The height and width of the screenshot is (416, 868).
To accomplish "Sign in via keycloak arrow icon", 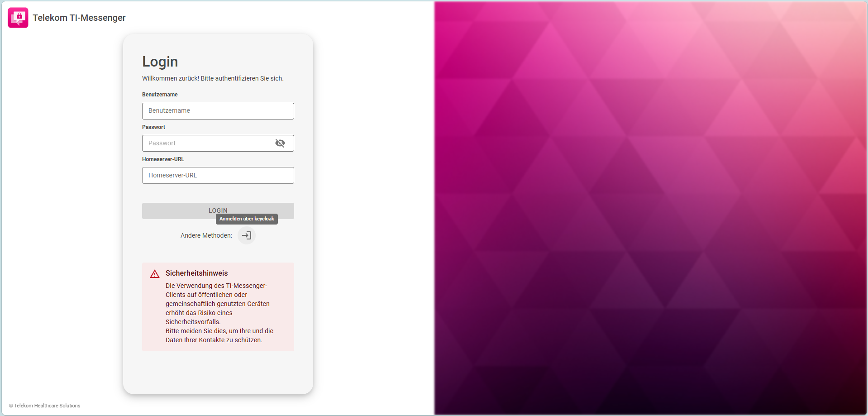I will click(247, 235).
